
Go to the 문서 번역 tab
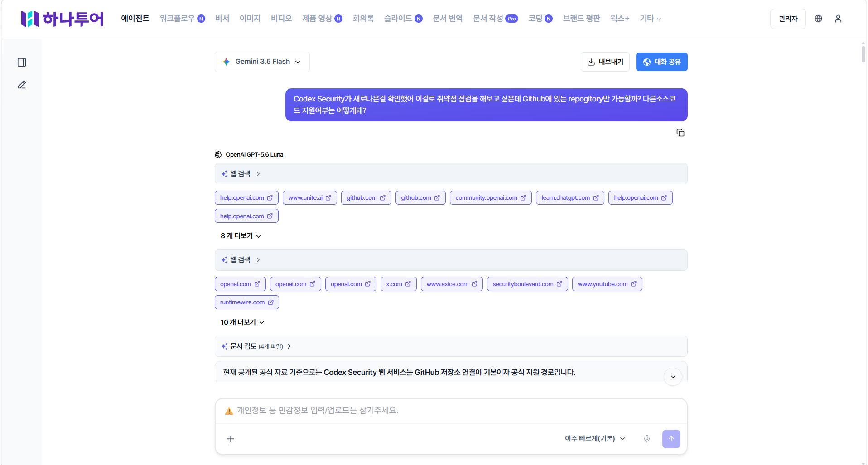448,19
